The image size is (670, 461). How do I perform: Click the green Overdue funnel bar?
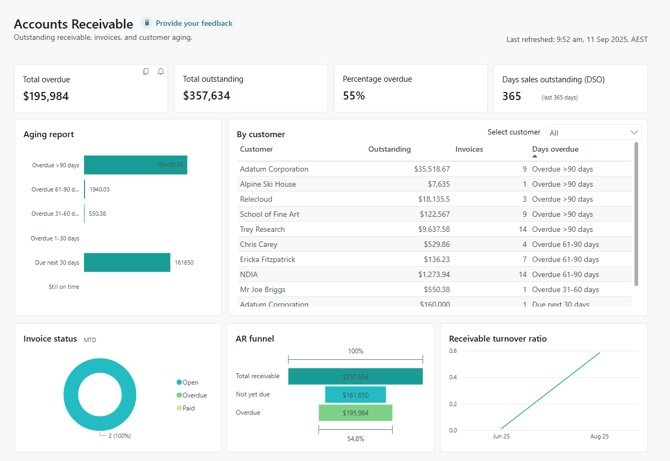point(355,412)
